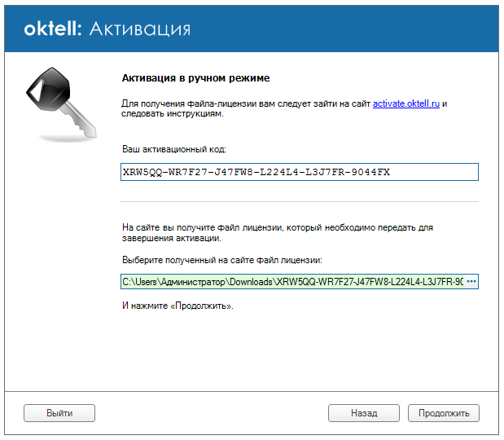Click the label Ваш активационный код
504x440 pixels.
click(173, 150)
